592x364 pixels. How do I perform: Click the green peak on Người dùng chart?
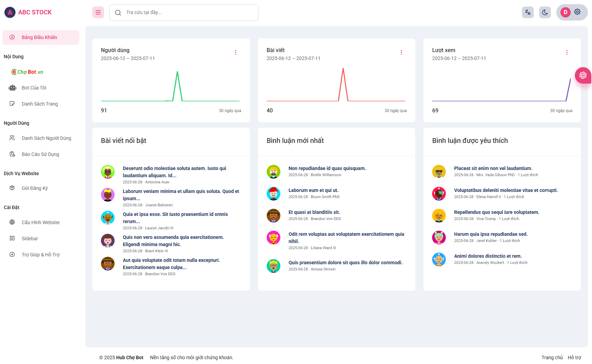click(x=177, y=72)
